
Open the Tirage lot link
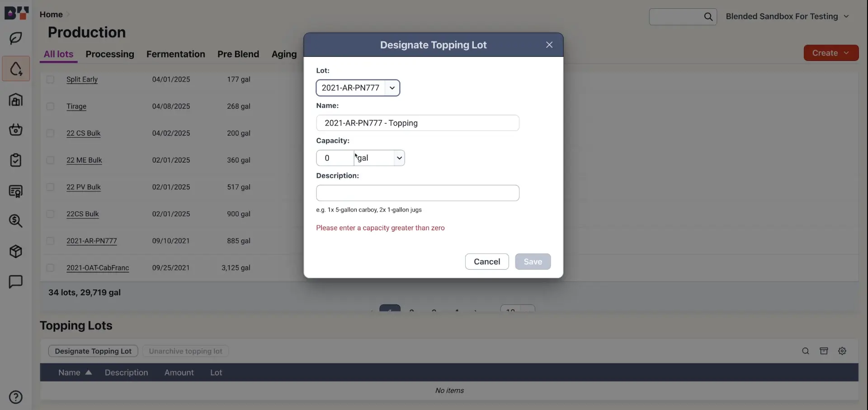click(76, 106)
